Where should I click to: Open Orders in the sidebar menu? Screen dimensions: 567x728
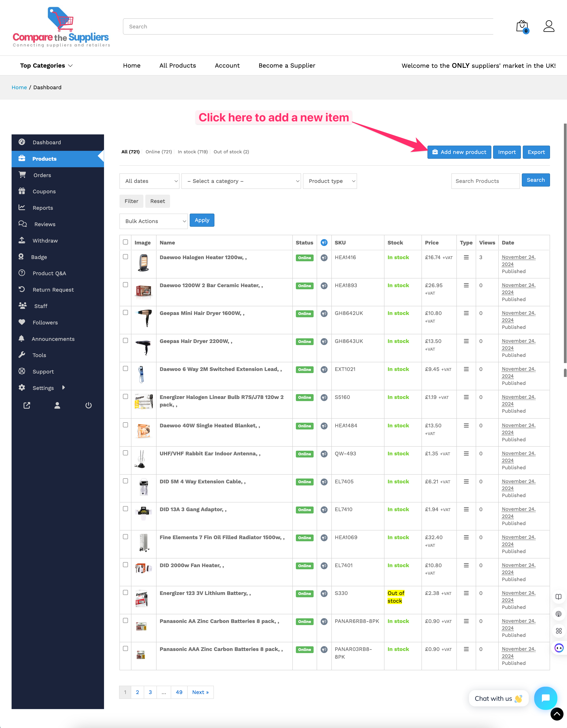[x=42, y=175]
